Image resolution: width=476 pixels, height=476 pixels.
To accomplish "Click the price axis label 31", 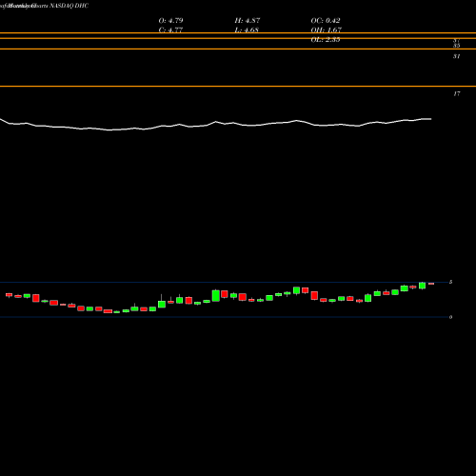I will click(456, 56).
